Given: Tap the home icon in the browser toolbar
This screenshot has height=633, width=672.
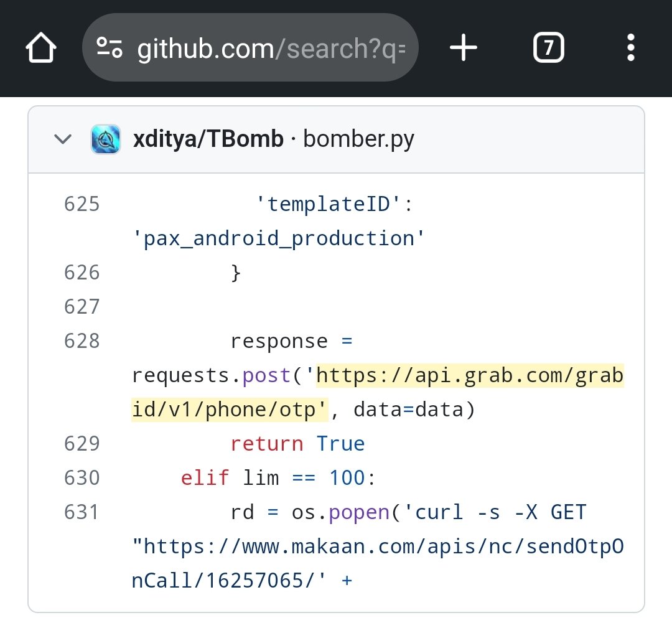Looking at the screenshot, I should [40, 47].
